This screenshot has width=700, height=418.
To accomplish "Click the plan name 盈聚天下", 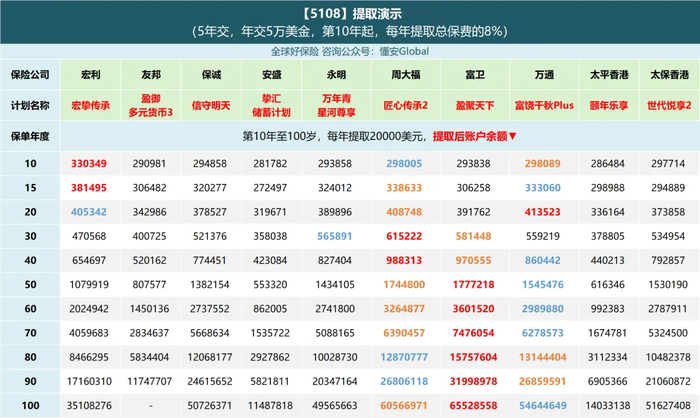I will click(475, 105).
